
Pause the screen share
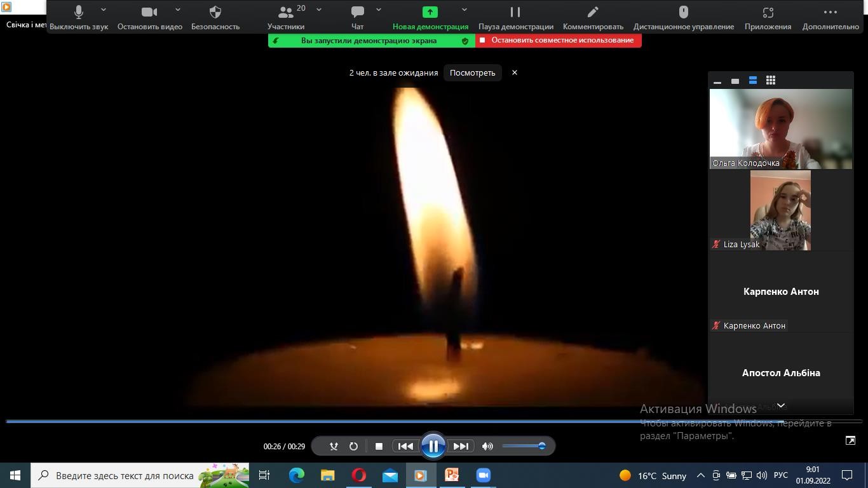point(515,13)
